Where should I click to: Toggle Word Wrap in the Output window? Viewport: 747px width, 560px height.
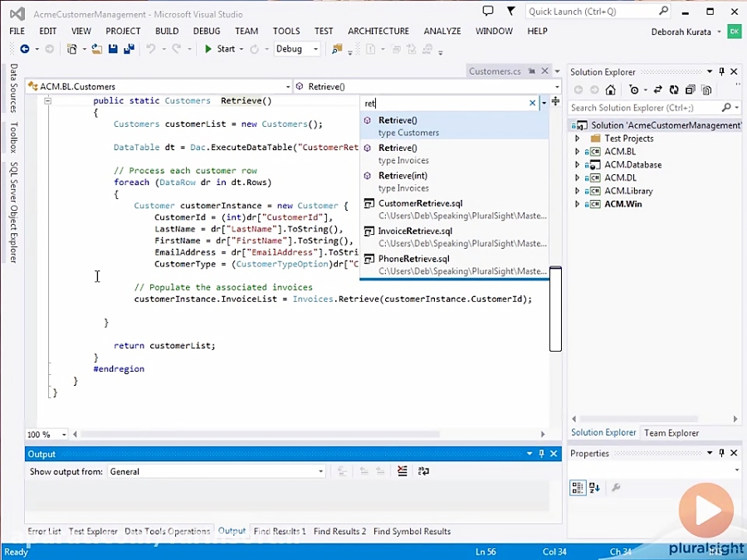[423, 470]
